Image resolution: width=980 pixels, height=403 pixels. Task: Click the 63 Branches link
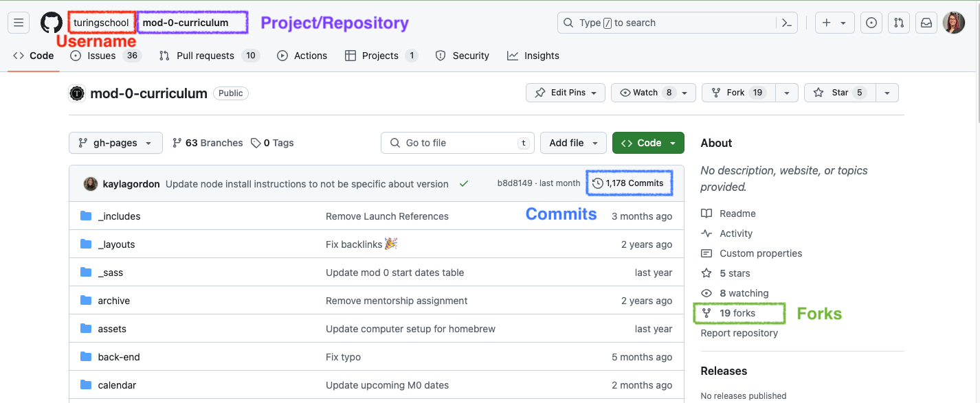[208, 143]
